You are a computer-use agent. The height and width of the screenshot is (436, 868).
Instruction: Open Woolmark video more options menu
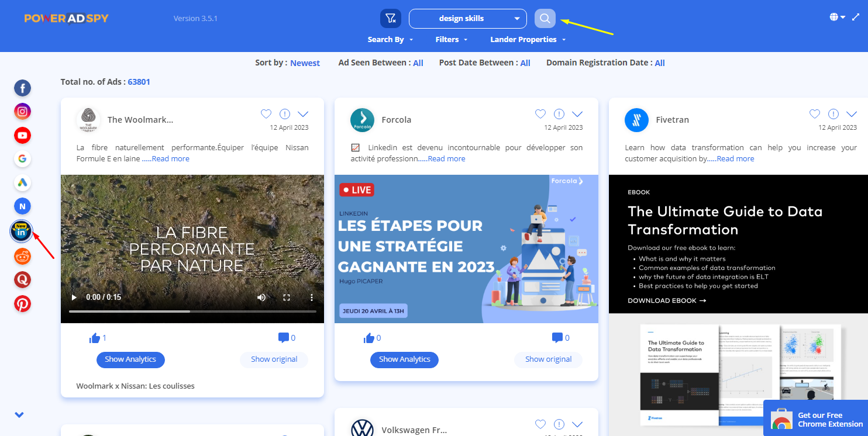312,297
